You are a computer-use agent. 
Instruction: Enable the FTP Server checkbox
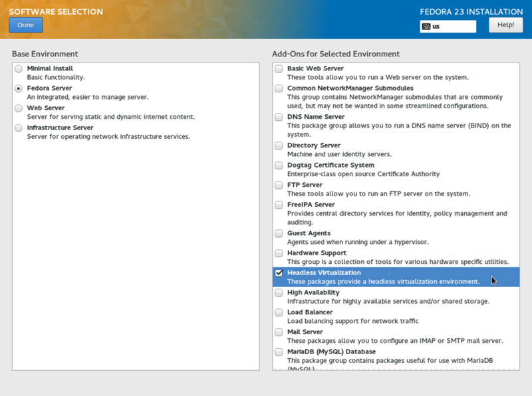279,185
